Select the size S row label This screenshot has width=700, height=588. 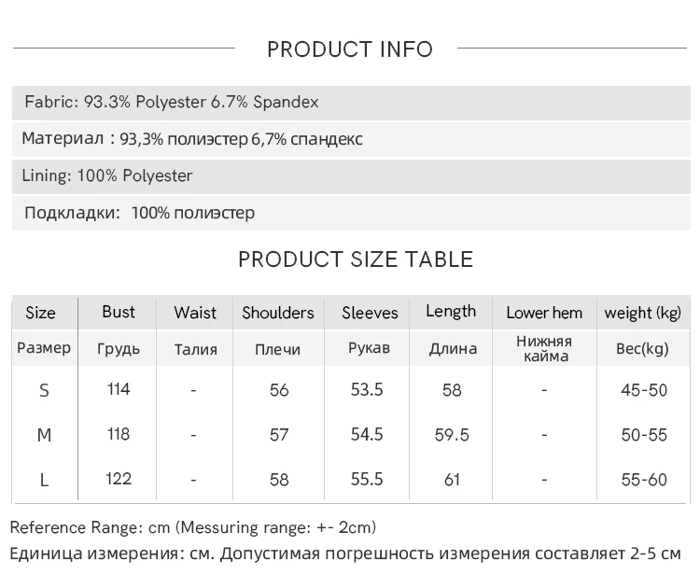tap(44, 391)
